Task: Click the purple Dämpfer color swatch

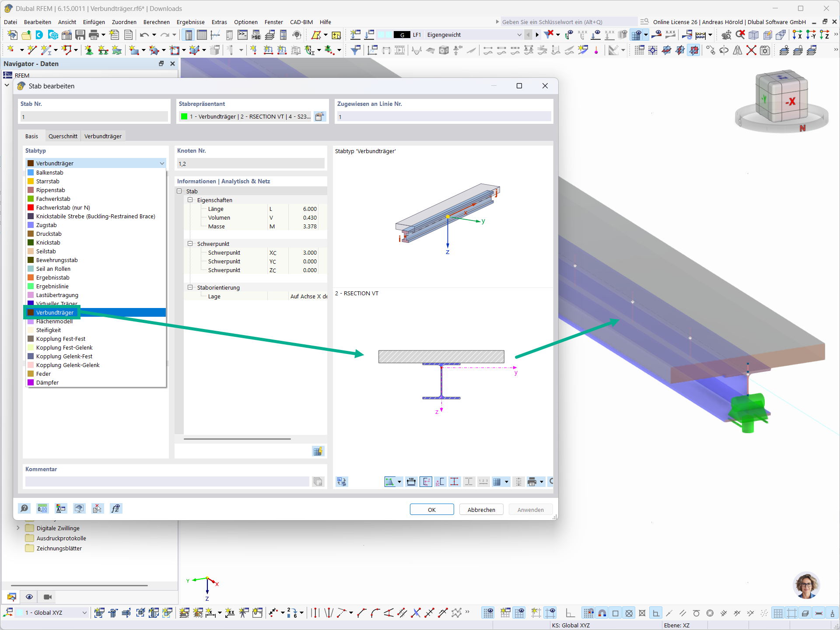Action: point(31,382)
